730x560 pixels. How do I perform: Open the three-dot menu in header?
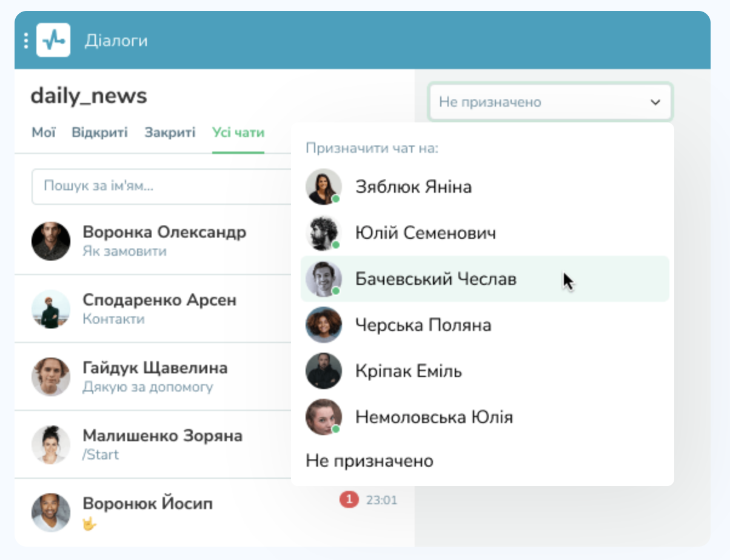tap(25, 41)
